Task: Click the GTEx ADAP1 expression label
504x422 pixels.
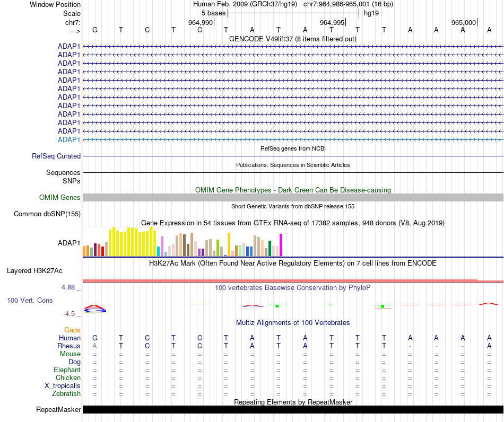Action: [x=69, y=243]
